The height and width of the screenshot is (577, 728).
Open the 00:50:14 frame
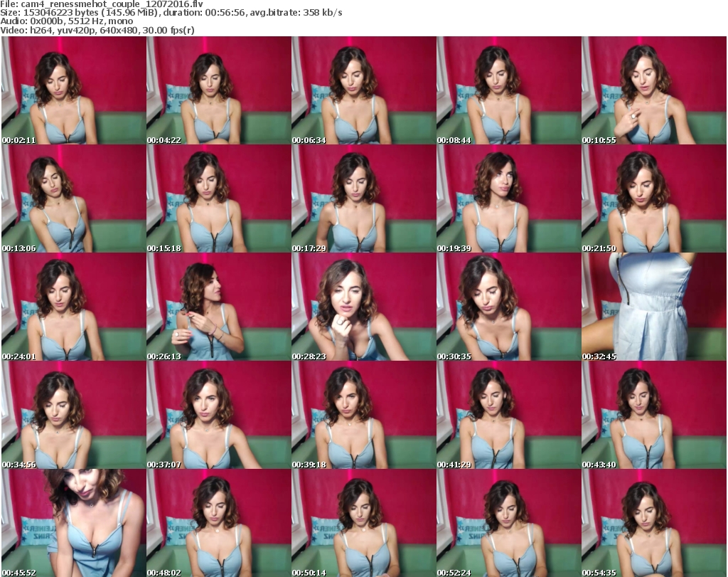coord(363,523)
